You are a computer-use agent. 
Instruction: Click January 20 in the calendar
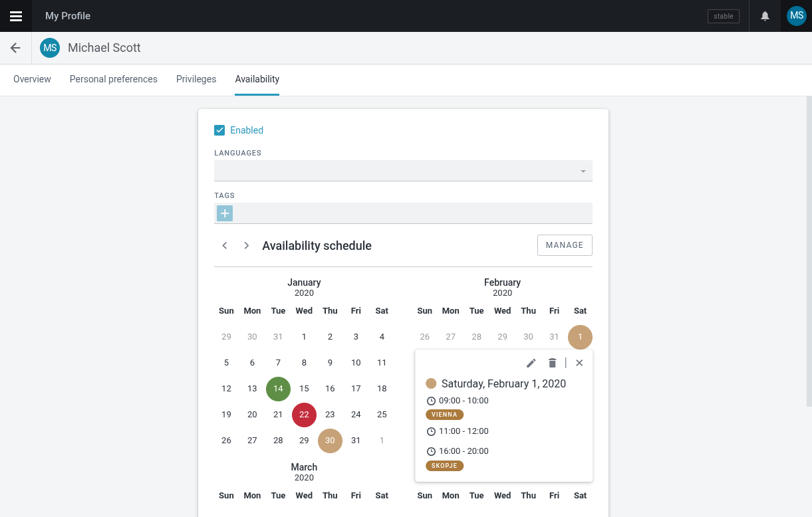252,415
